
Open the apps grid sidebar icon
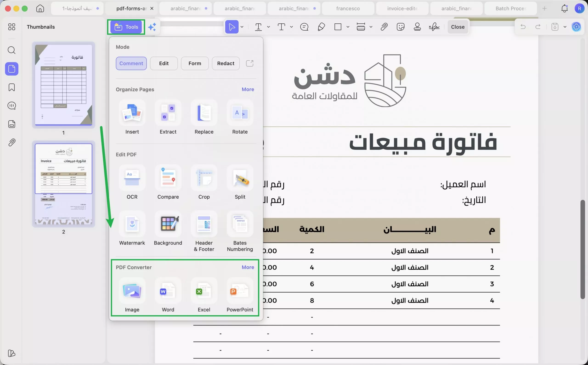tap(11, 27)
